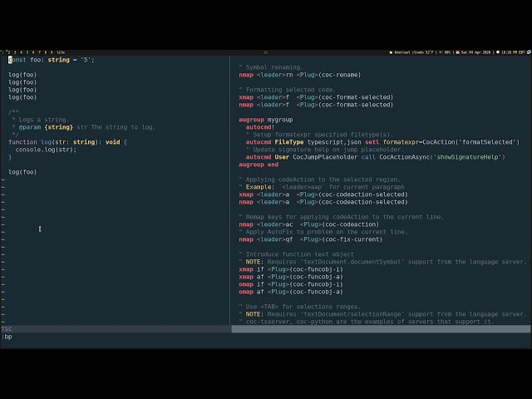Click the '* Logs a string.' comment line

pyautogui.click(x=41, y=120)
